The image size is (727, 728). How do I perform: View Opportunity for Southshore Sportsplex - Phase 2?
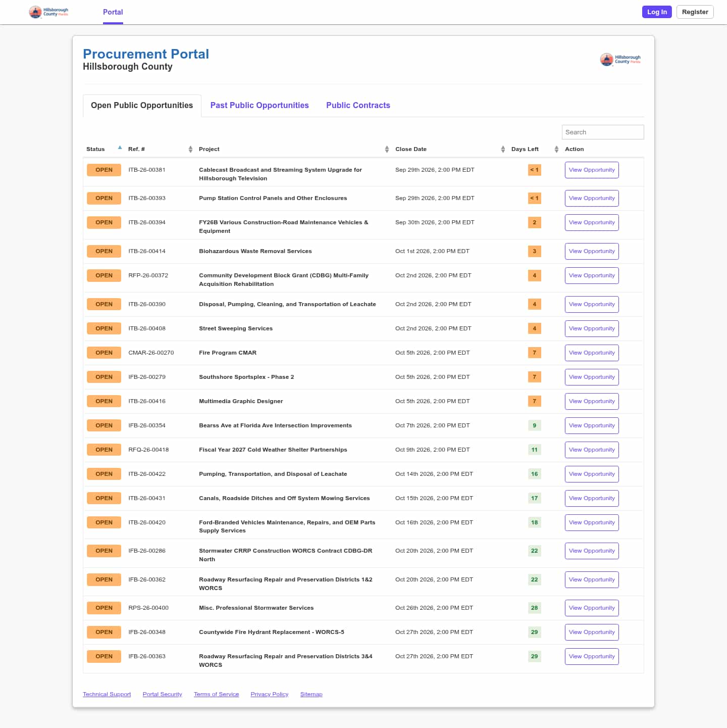(592, 377)
